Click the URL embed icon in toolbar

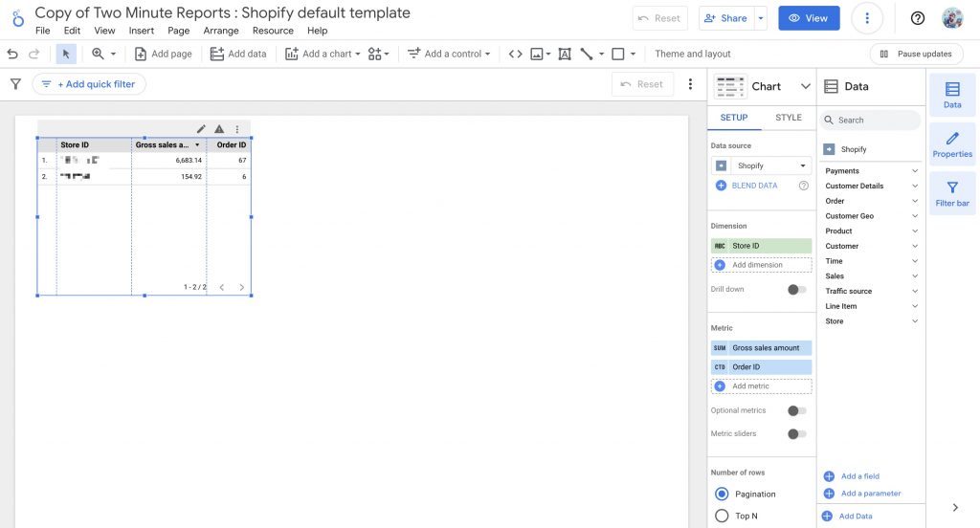tap(515, 55)
